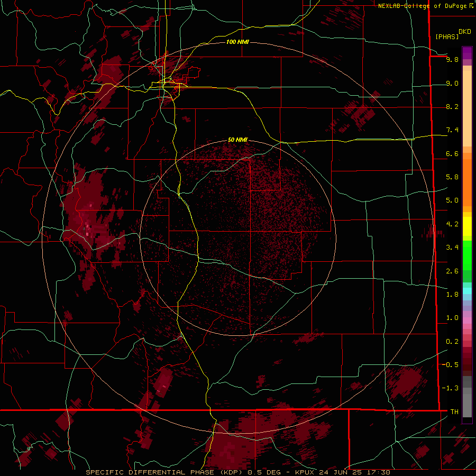This screenshot has height=476, width=476.
Task: Click the cyan segment of the color scale
Action: (467, 291)
